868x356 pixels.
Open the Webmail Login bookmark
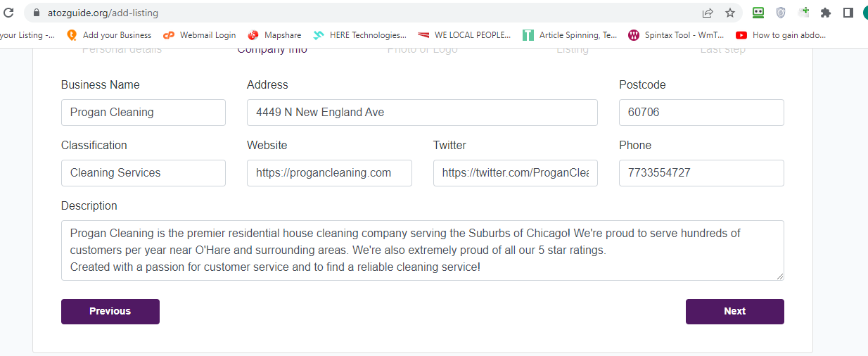click(x=200, y=34)
